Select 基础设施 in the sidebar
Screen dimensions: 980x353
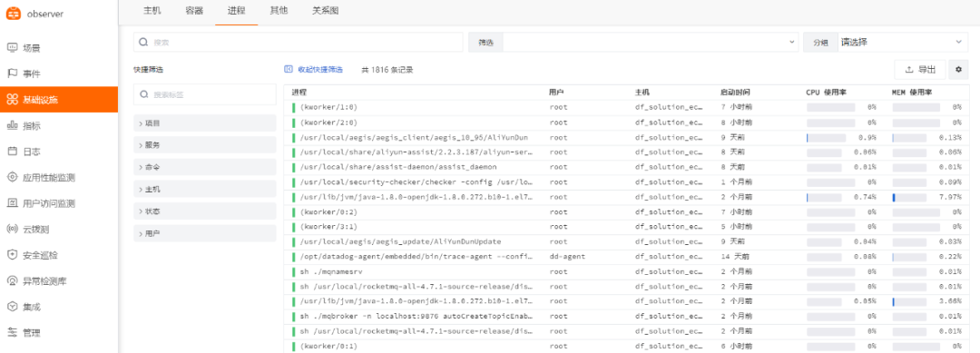59,99
